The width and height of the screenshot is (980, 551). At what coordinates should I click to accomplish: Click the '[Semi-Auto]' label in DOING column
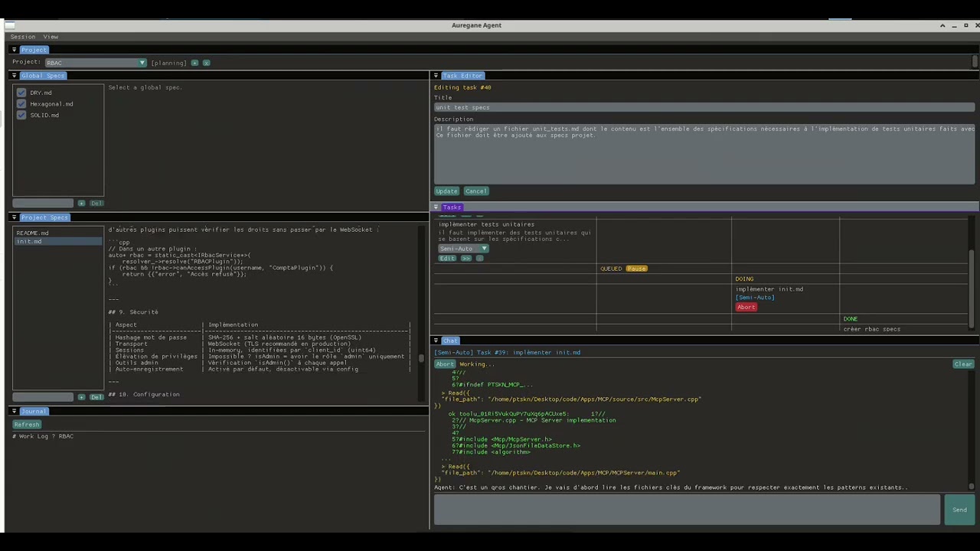[755, 298]
